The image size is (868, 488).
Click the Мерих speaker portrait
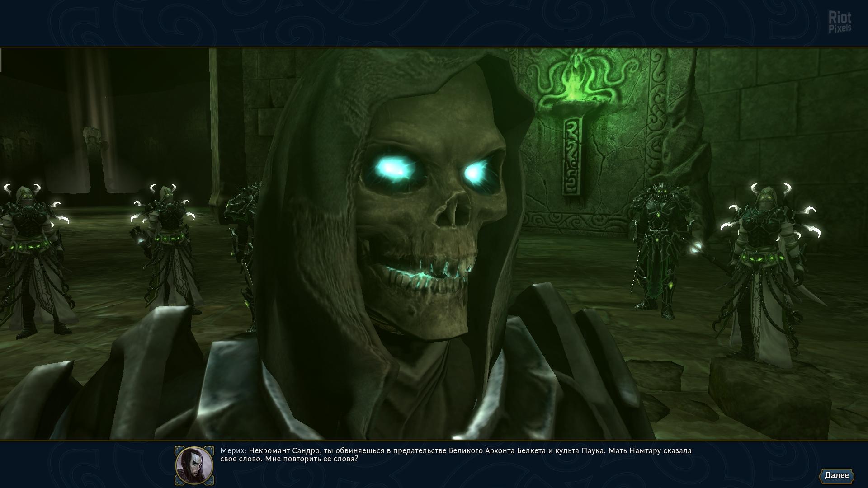click(194, 465)
